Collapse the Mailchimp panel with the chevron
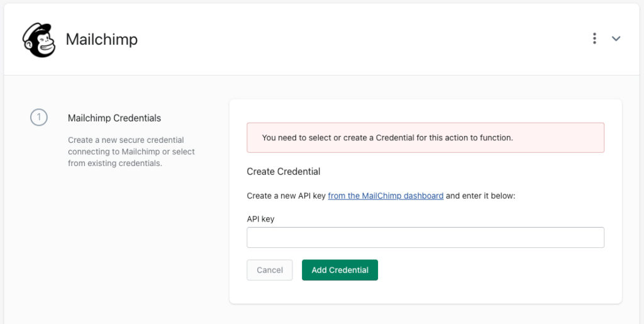This screenshot has height=324, width=644. 616,38
